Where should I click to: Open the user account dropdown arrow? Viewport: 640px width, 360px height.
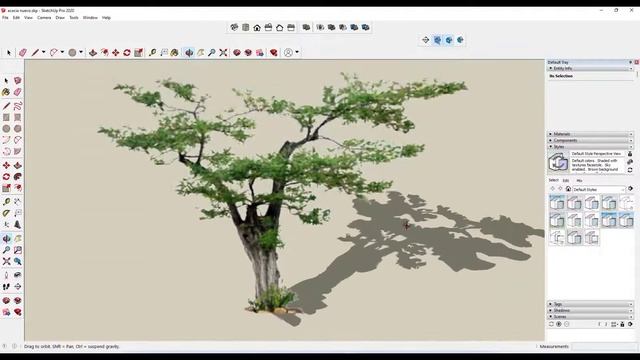(297, 52)
